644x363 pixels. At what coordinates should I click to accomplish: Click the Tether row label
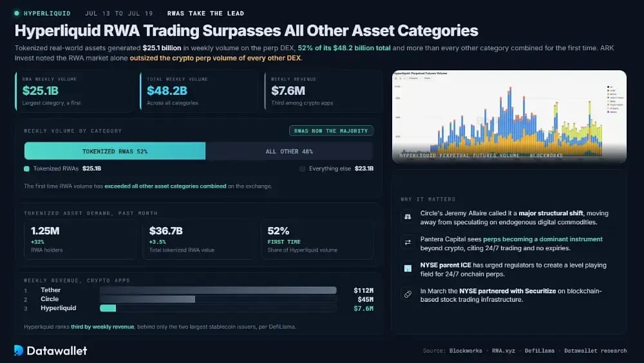50,290
